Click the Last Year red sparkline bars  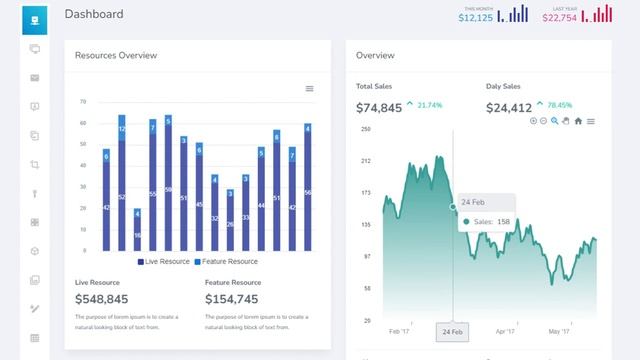(x=597, y=13)
